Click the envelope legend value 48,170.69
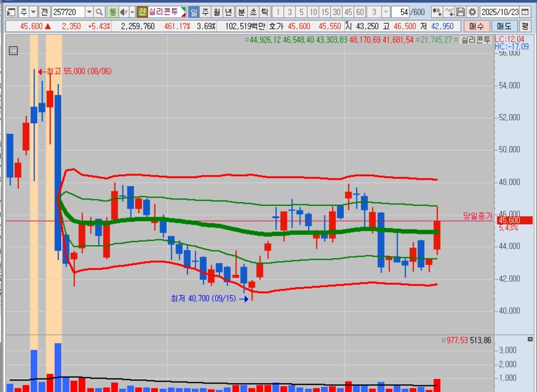Viewport: 537px width, 392px height. [365, 40]
